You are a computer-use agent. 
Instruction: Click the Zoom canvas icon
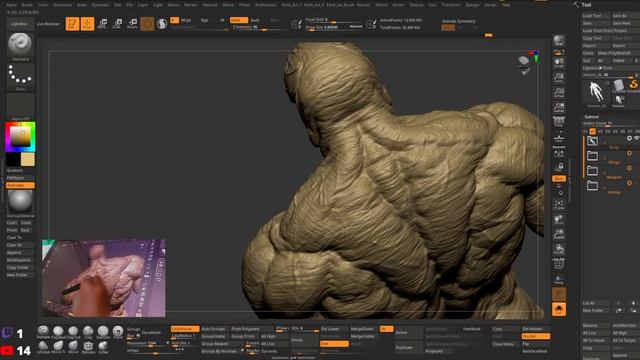tap(559, 77)
